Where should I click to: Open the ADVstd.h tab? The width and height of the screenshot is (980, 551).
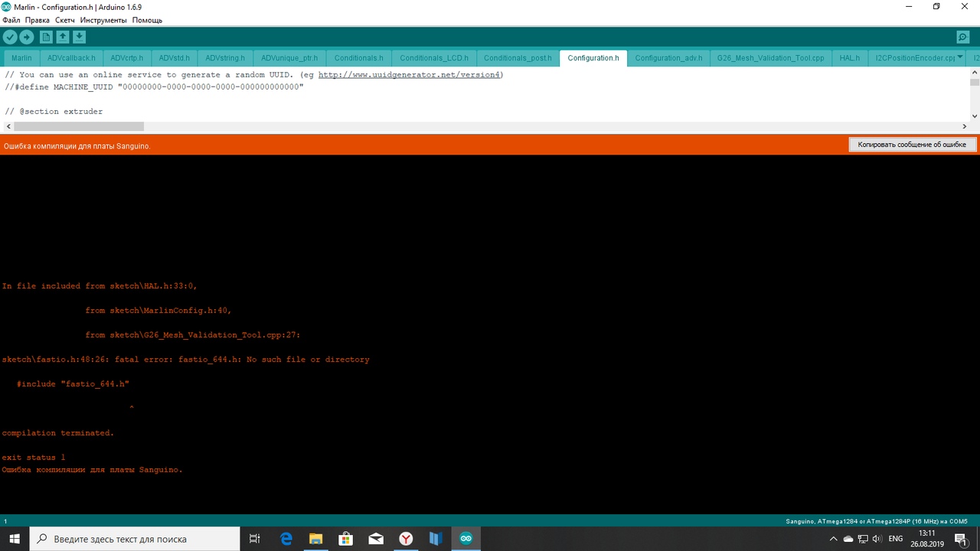[x=175, y=58]
